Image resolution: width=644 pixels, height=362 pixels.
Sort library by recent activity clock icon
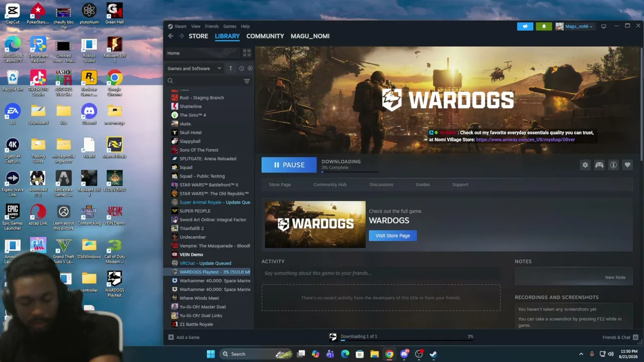[x=242, y=68]
